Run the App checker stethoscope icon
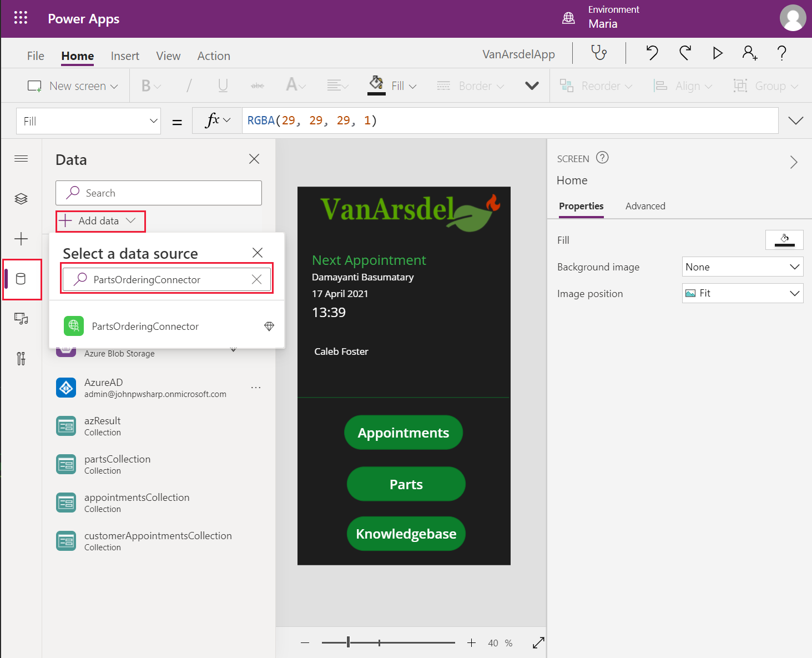The image size is (812, 658). 599,53
